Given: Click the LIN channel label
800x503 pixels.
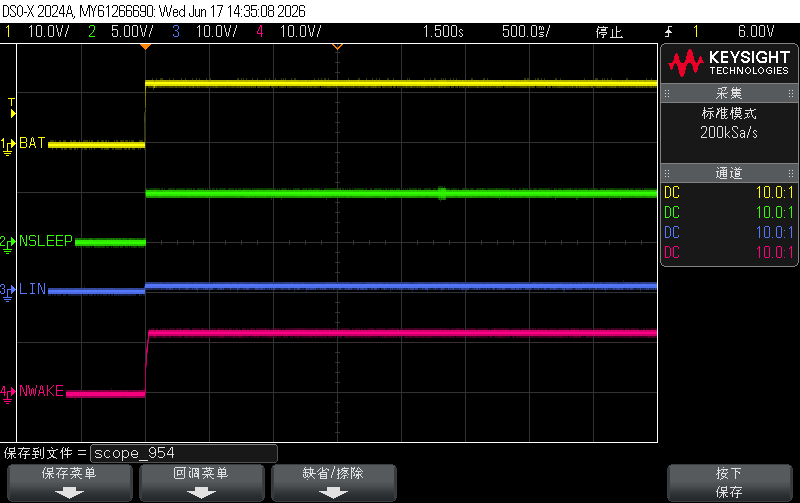Looking at the screenshot, I should pos(33,289).
